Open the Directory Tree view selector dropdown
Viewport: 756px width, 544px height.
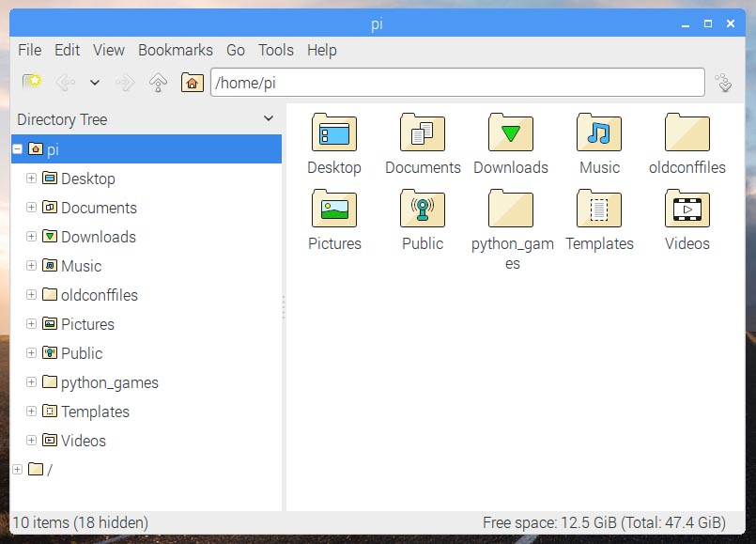tap(270, 119)
